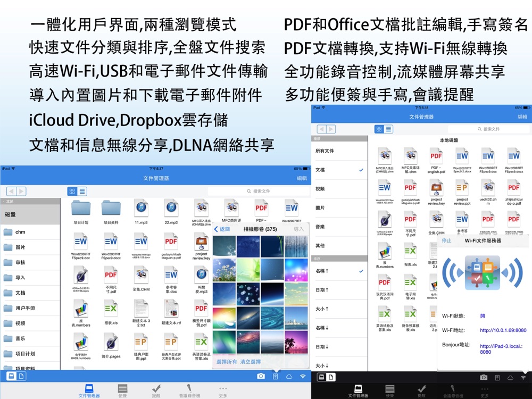The image size is (532, 399).
Task: Switch to grid view on the portrait screen
Action: [x=379, y=129]
